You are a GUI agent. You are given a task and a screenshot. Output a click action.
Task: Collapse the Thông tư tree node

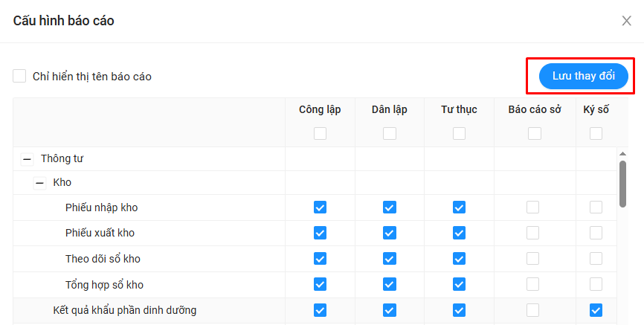(28, 159)
